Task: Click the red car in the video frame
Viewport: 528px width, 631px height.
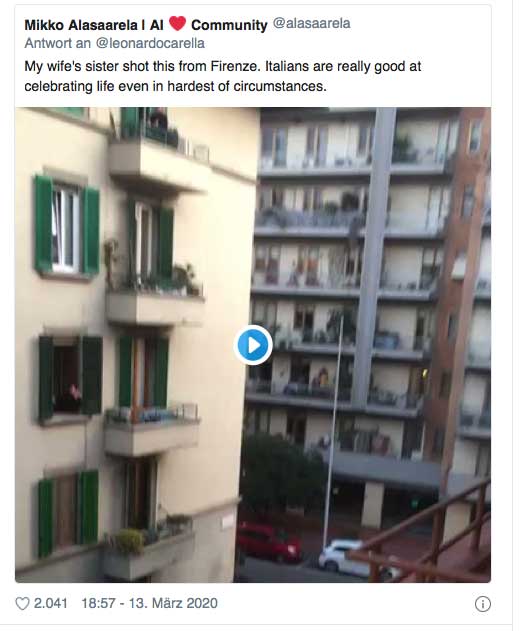Action: (x=268, y=542)
